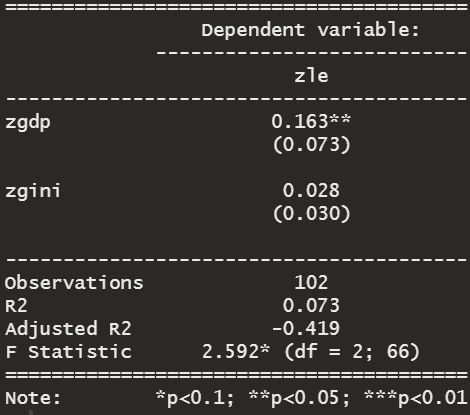The height and width of the screenshot is (415, 470).
Task: Click the 'Dependent variable:' header text
Action: [310, 30]
